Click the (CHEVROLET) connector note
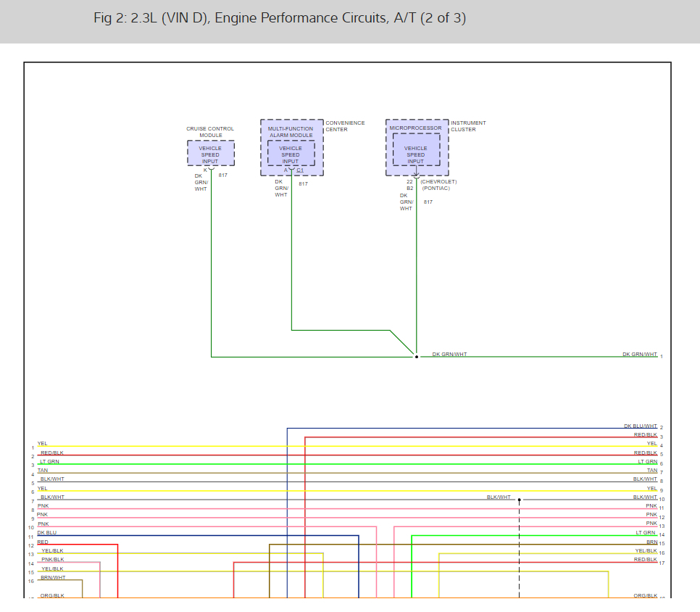 438,182
